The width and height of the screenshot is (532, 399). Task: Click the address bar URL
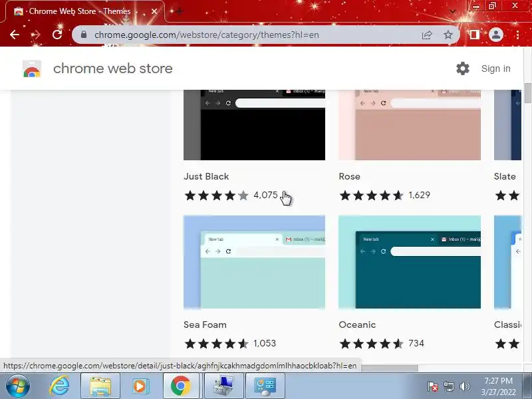point(207,35)
